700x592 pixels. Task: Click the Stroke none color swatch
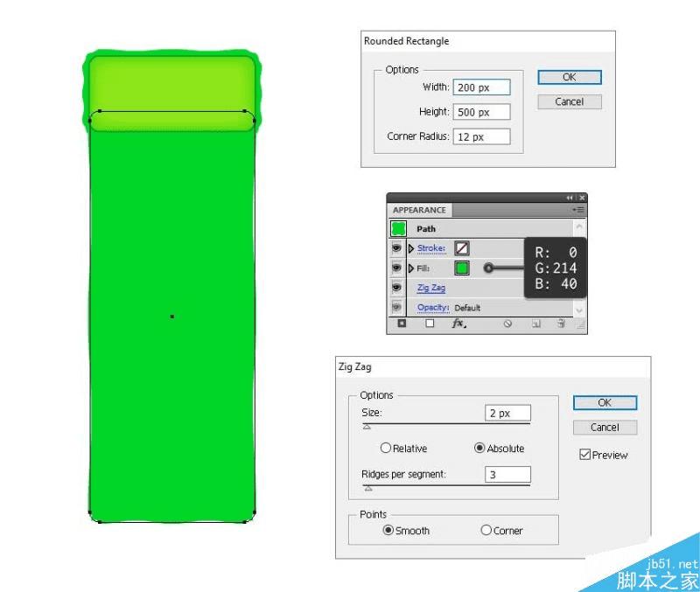(x=462, y=248)
